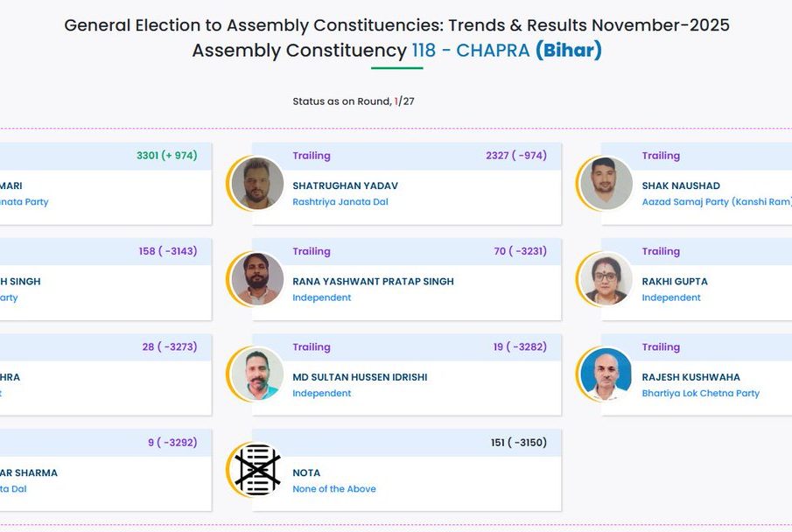Screen dimensions: 792x532
Task: Click the Trailing status above Rajesh Kushwaha
Action: tap(661, 347)
